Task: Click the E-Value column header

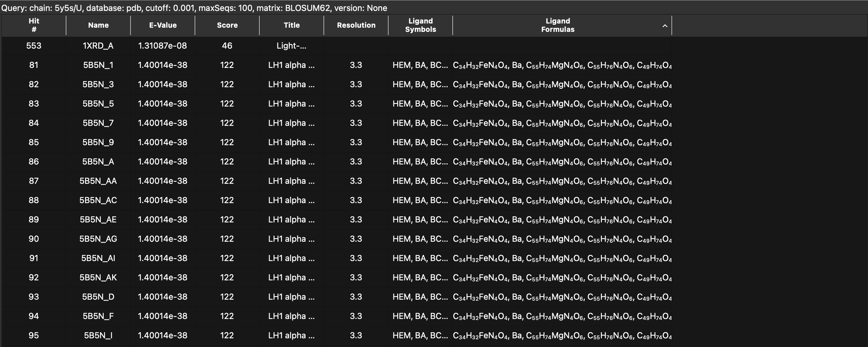Action: (x=163, y=25)
